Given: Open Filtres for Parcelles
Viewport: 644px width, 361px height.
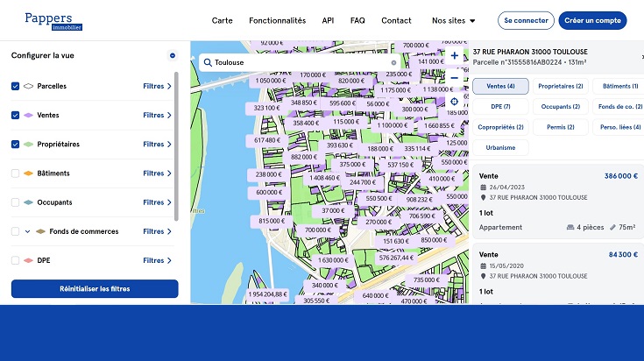Looking at the screenshot, I should coord(158,86).
